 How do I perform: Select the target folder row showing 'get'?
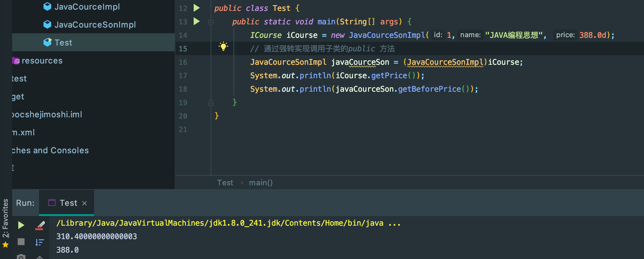coord(18,96)
